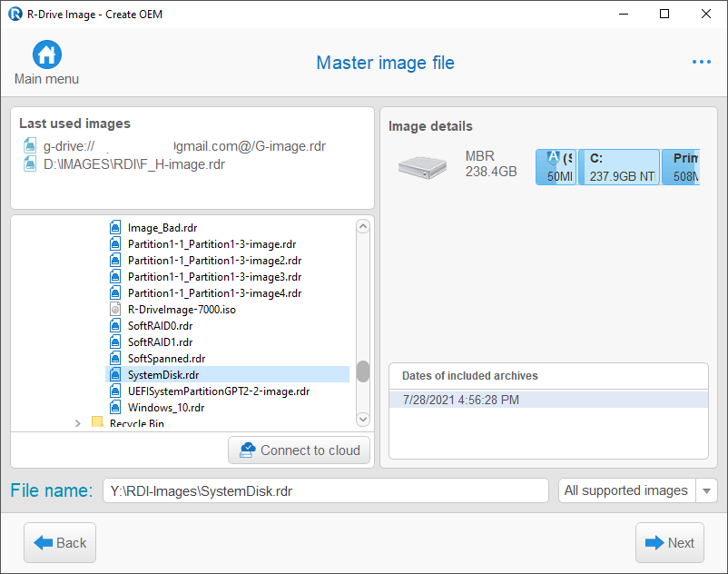Click the Recycle Bin folder icon

97,421
